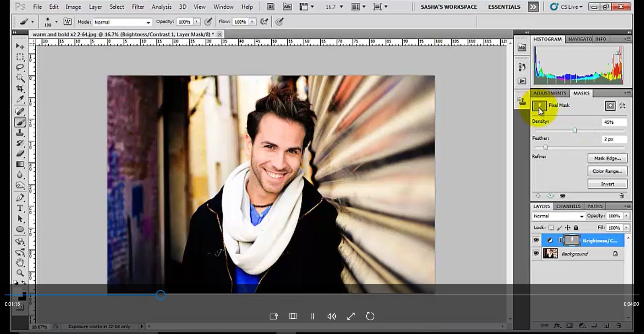The height and width of the screenshot is (334, 644).
Task: Select the Brush tool in toolbox
Action: pos(20,122)
